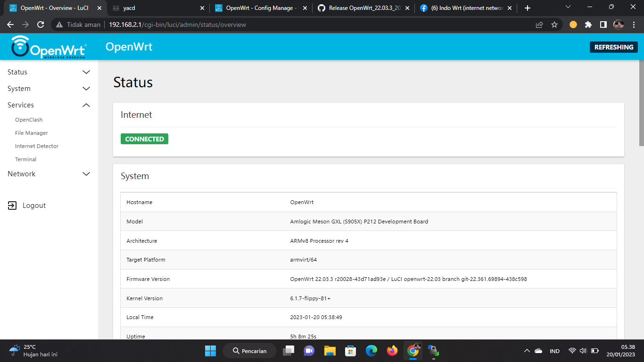Screen dimensions: 644x362
Task: Open the Terminal service page
Action: pos(25,159)
